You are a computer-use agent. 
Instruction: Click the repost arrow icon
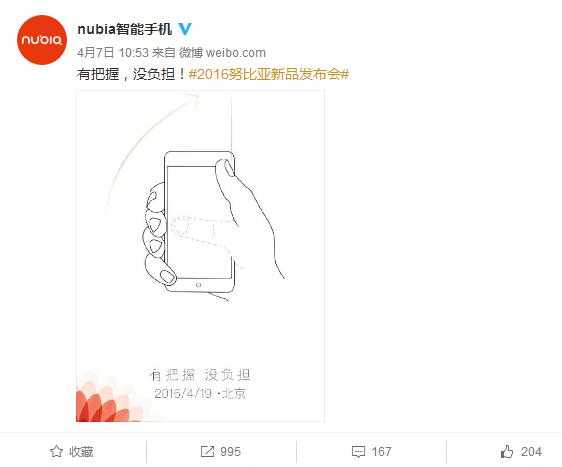[207, 452]
